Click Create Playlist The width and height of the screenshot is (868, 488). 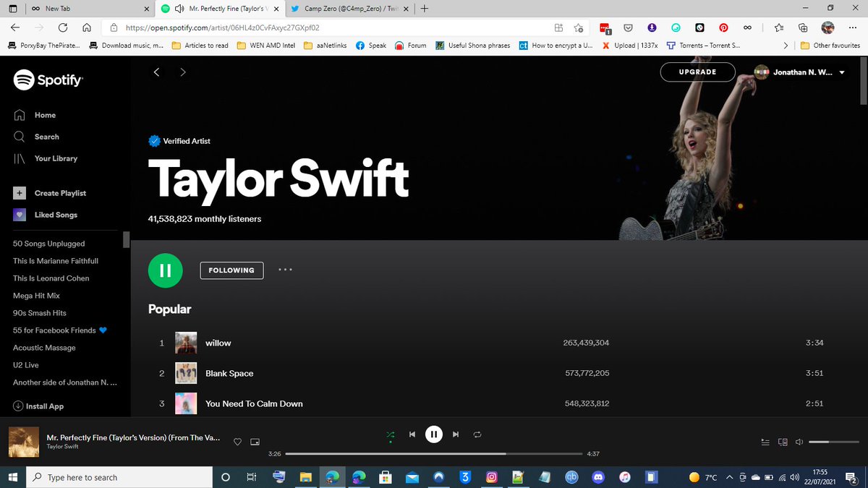[x=60, y=193]
